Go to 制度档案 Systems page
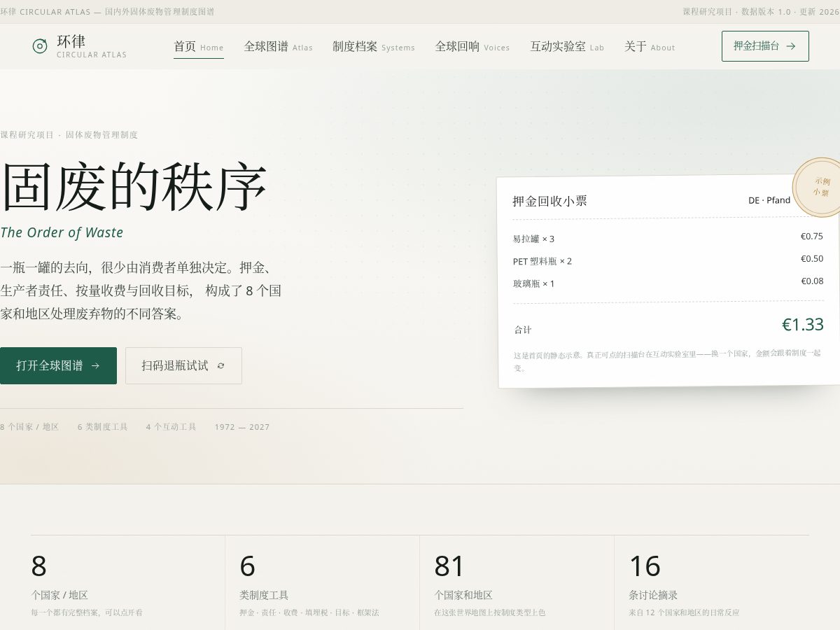Viewport: 840px width, 630px height. [x=374, y=46]
